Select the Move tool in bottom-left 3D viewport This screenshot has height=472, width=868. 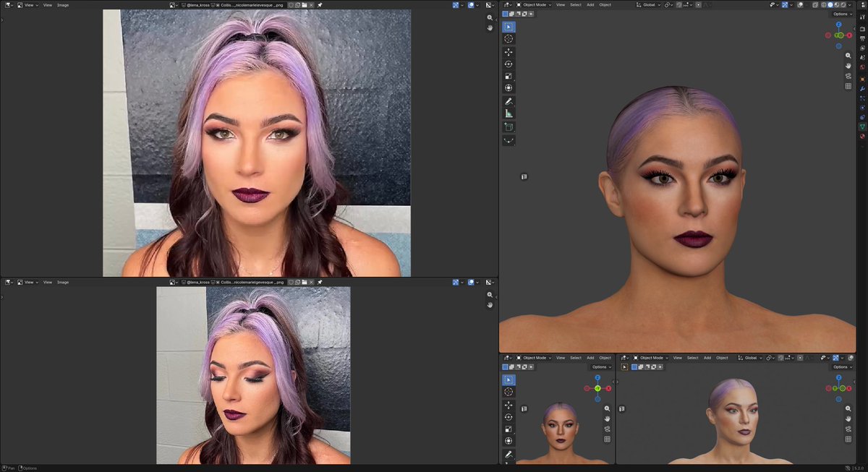click(x=509, y=405)
